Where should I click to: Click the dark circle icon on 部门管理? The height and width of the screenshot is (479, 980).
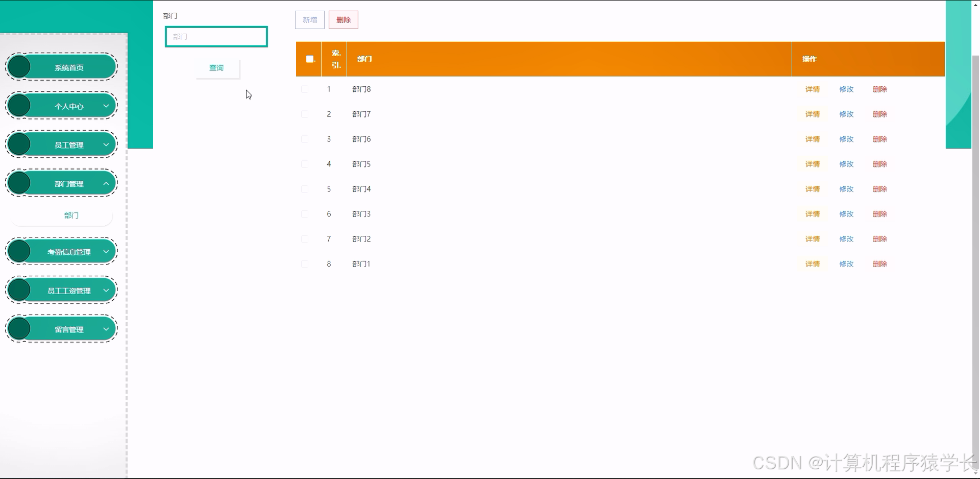[x=19, y=183]
